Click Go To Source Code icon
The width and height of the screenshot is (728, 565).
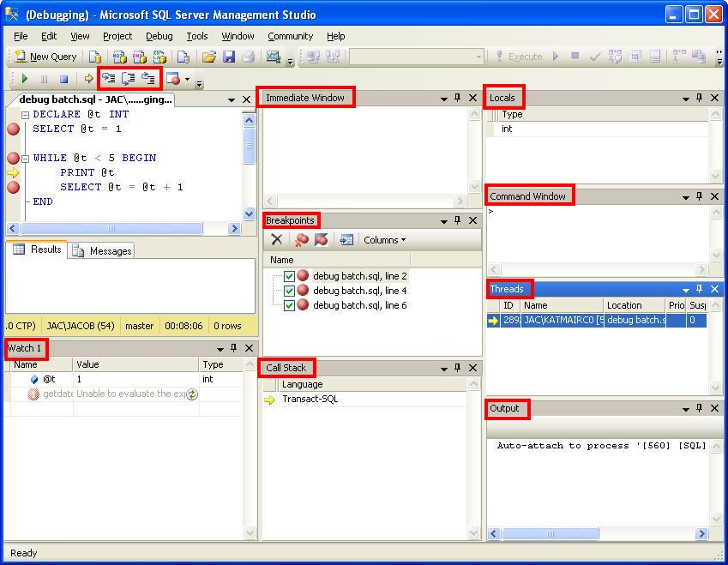pos(346,239)
